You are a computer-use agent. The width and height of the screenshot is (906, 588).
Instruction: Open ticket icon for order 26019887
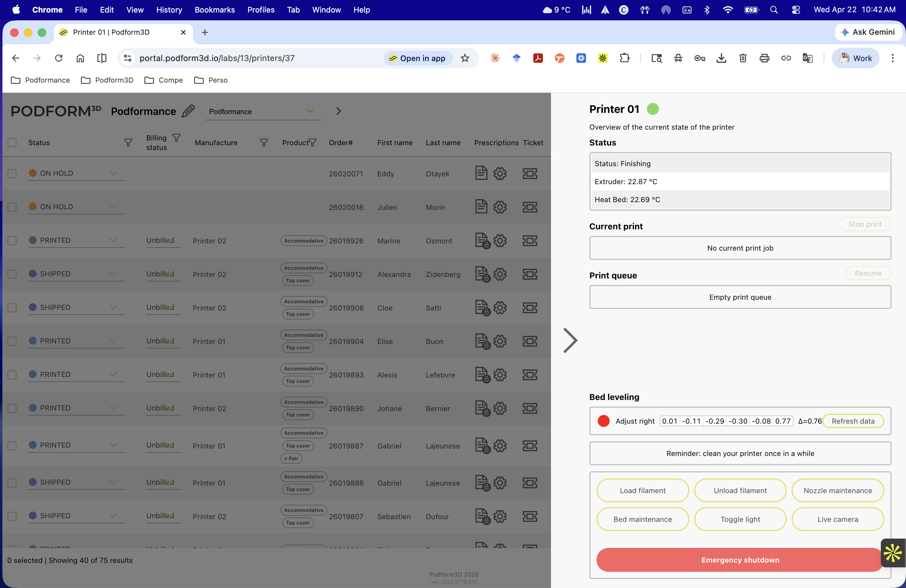tap(530, 445)
